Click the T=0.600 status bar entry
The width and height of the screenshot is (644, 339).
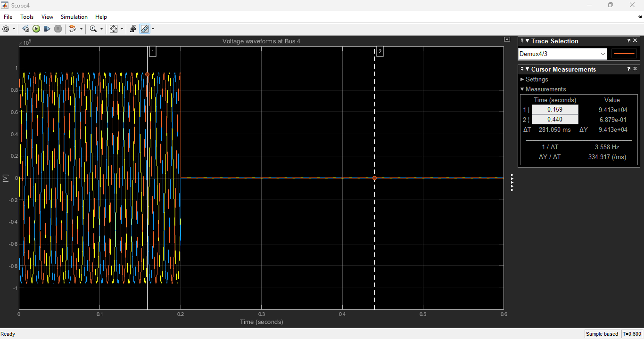tap(632, 334)
